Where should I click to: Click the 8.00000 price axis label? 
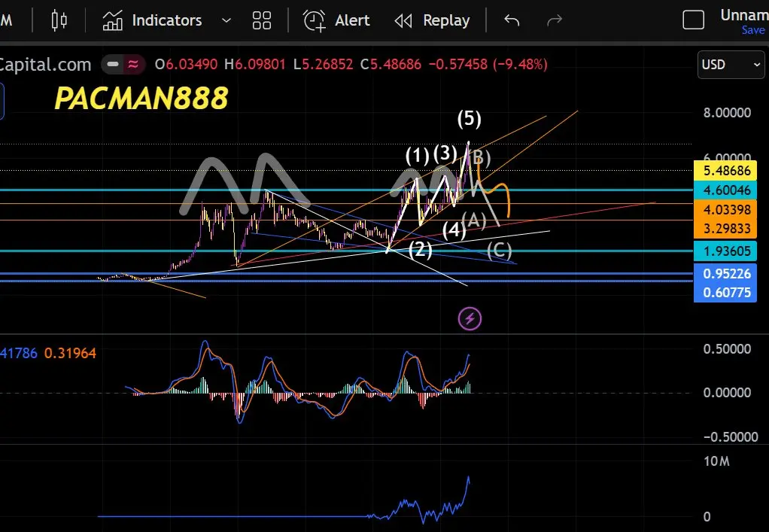click(727, 113)
